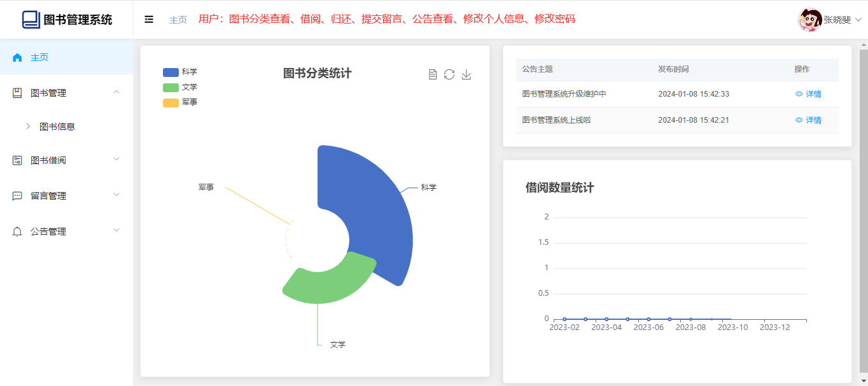
Task: Open 图书信息 menu item
Action: pyautogui.click(x=57, y=127)
